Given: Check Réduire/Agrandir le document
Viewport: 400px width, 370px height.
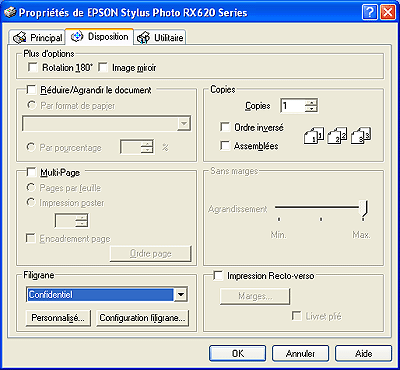Looking at the screenshot, I should [31, 90].
